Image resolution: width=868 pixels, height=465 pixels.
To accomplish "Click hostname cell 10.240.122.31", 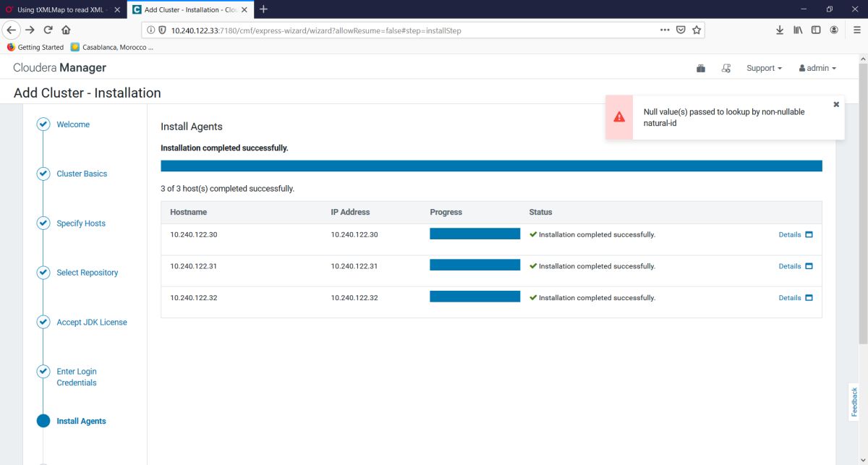I will [193, 266].
